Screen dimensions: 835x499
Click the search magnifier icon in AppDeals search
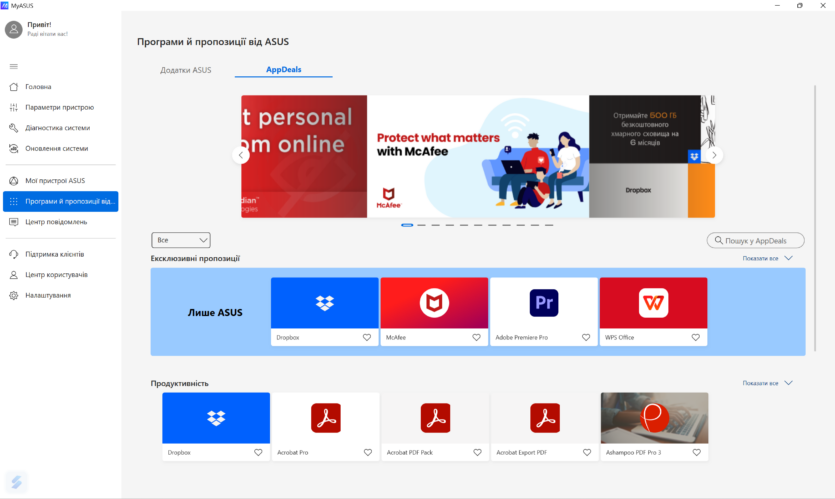click(x=718, y=240)
